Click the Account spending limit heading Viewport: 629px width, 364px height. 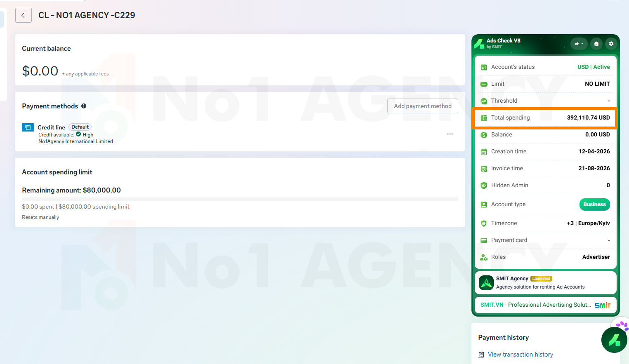tap(57, 172)
